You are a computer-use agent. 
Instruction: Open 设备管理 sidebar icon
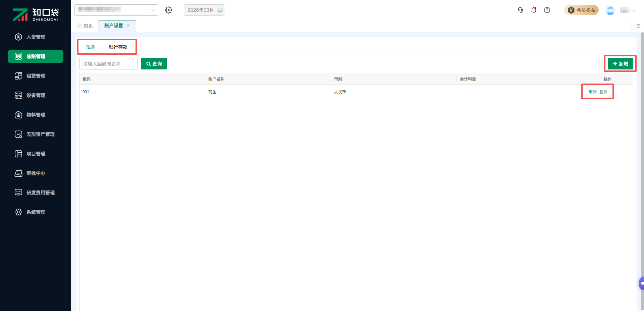click(x=18, y=95)
